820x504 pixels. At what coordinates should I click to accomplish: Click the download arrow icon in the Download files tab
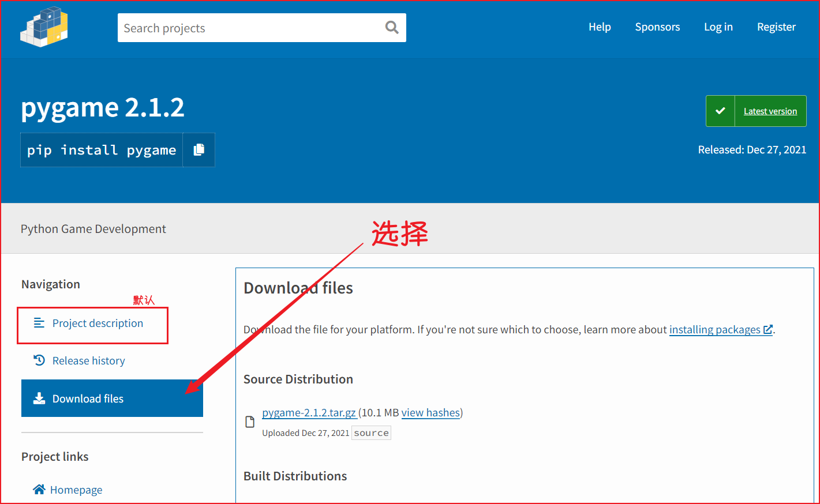point(39,398)
